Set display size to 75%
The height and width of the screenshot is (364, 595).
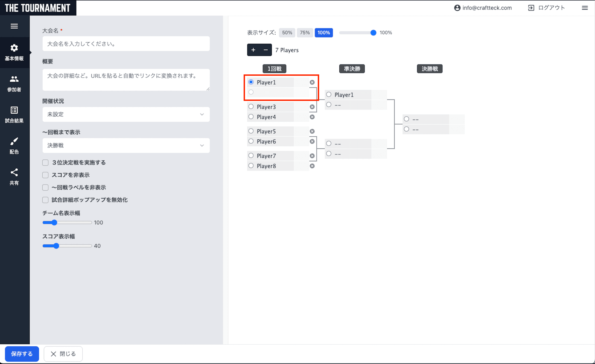[304, 33]
